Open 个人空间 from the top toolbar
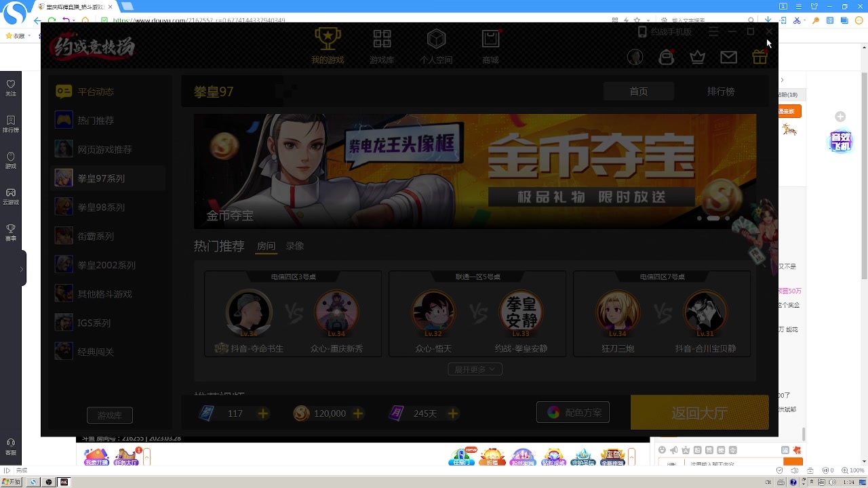The height and width of the screenshot is (488, 868). pos(436,45)
